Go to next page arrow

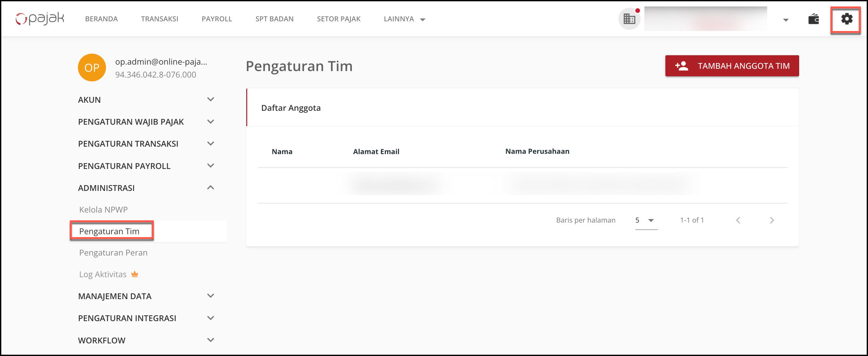772,220
